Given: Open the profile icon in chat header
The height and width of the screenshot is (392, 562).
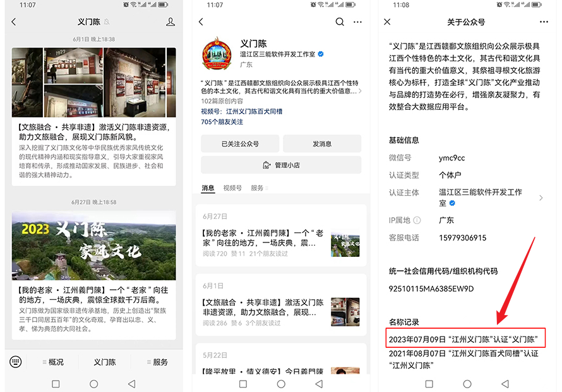Looking at the screenshot, I should click(170, 22).
